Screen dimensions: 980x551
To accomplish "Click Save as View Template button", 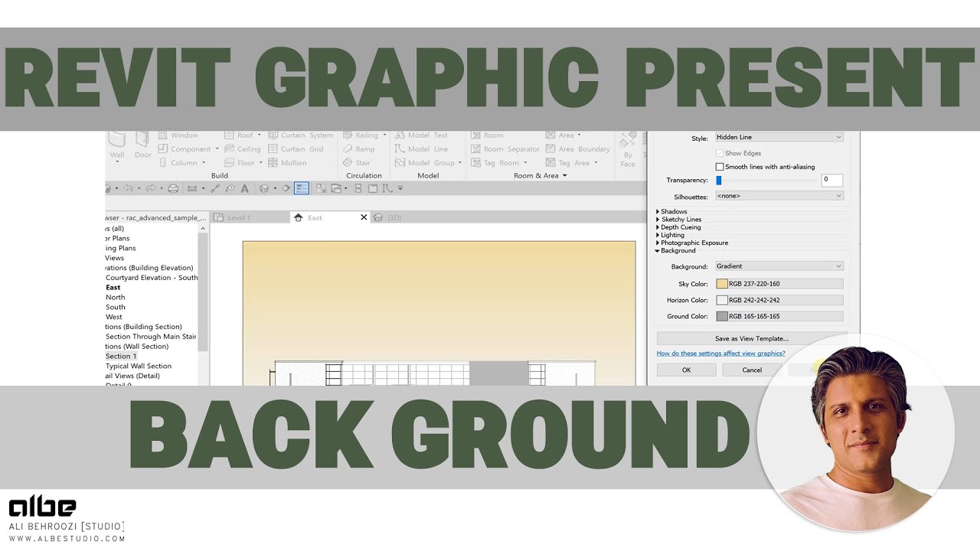I will click(x=752, y=338).
